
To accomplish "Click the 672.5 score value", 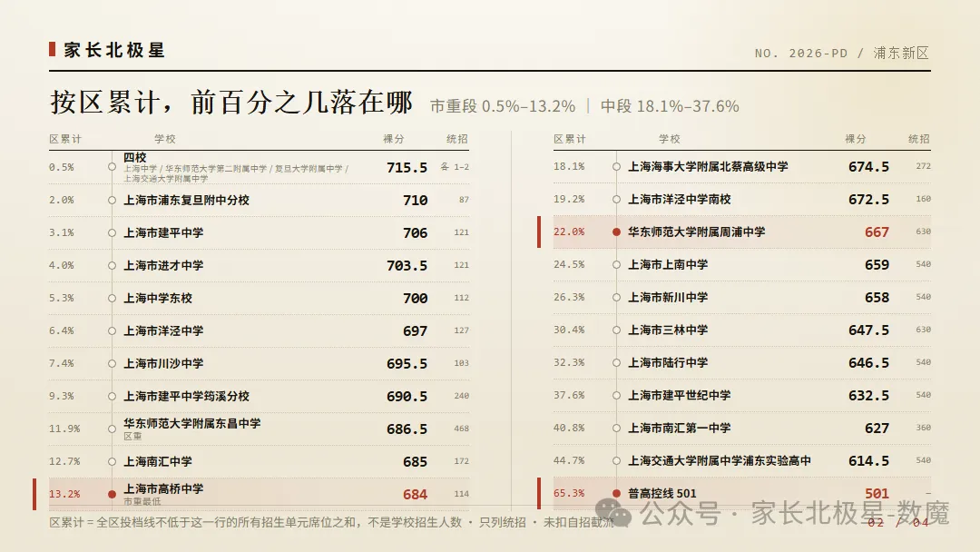I will click(868, 200).
